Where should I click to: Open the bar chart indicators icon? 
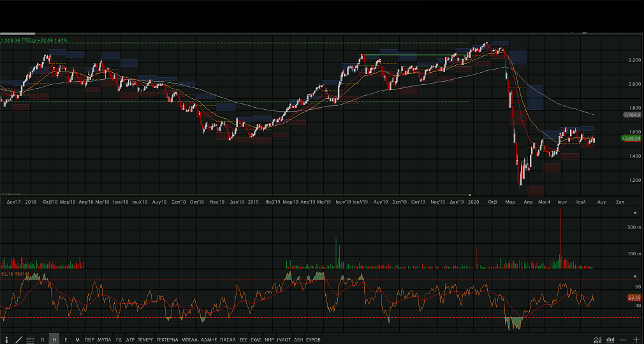(x=611, y=340)
